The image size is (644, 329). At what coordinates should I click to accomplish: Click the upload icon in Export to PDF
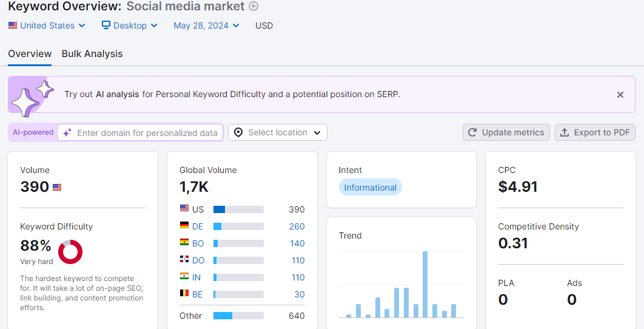tap(565, 132)
